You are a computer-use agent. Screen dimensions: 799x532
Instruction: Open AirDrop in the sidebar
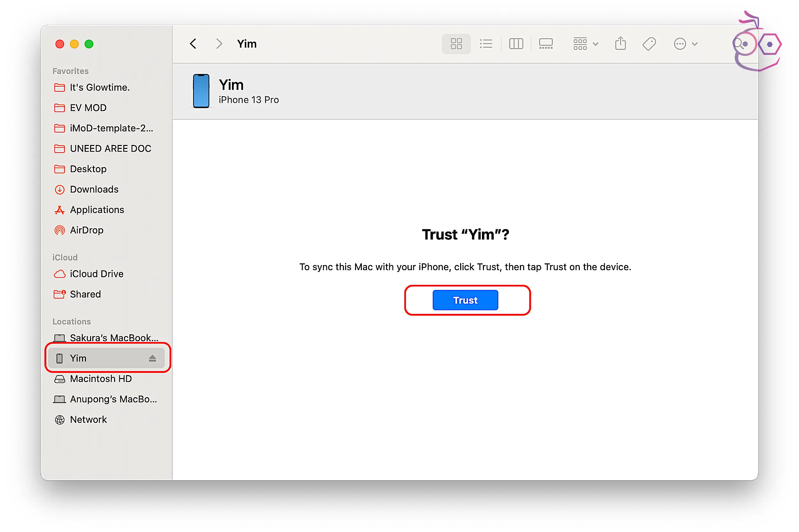tap(87, 230)
